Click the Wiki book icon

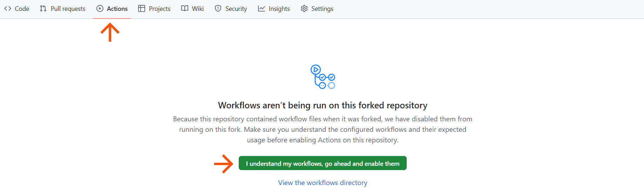(x=185, y=9)
